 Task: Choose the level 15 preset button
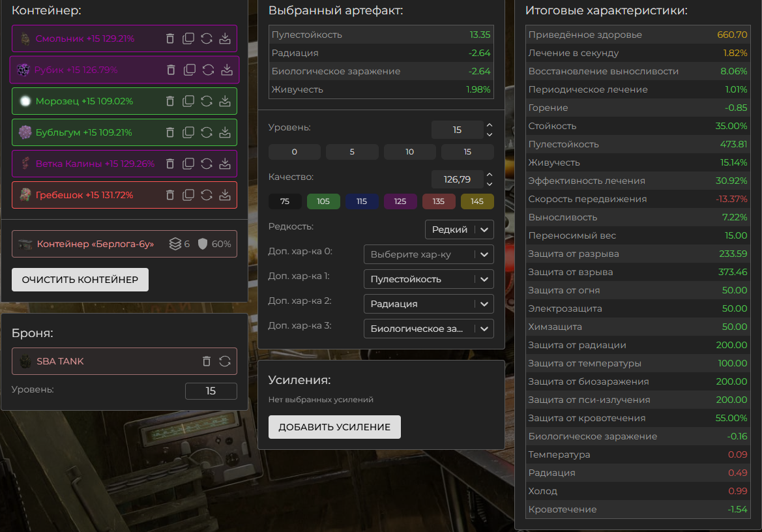click(x=467, y=152)
